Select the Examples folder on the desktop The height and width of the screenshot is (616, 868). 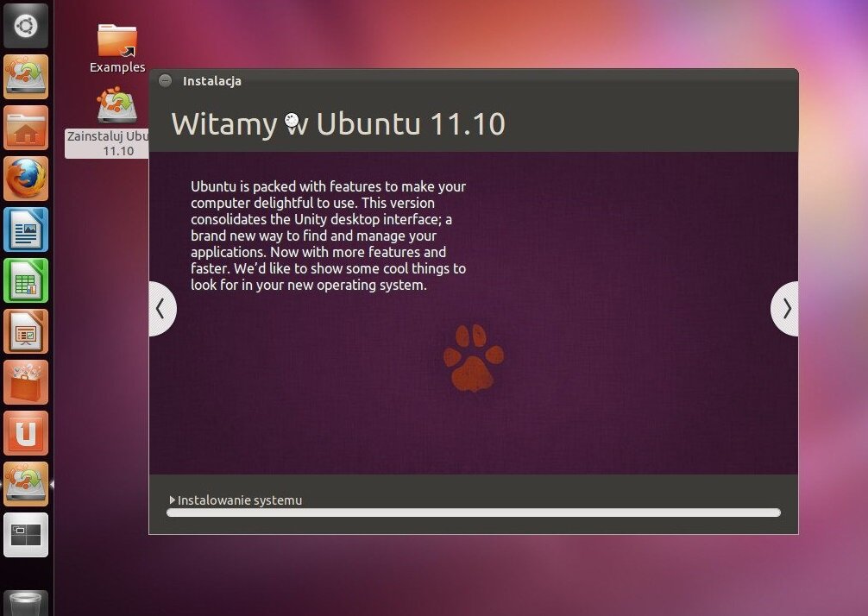click(117, 48)
